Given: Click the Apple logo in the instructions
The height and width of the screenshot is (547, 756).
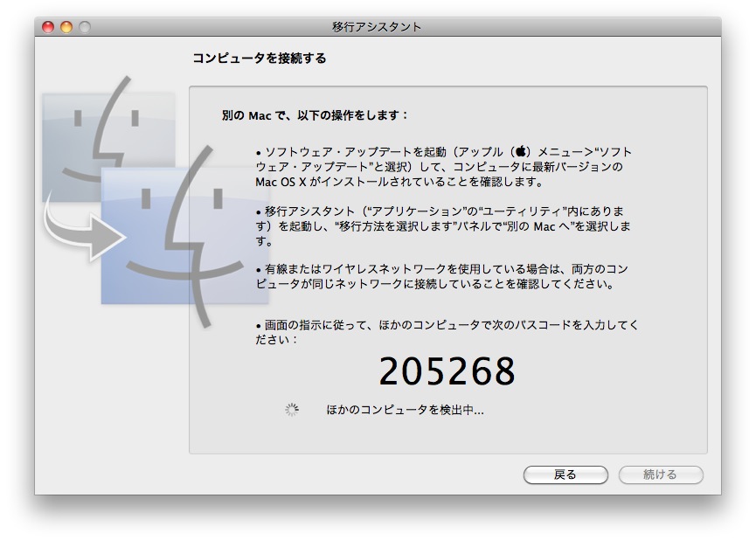Looking at the screenshot, I should point(523,151).
